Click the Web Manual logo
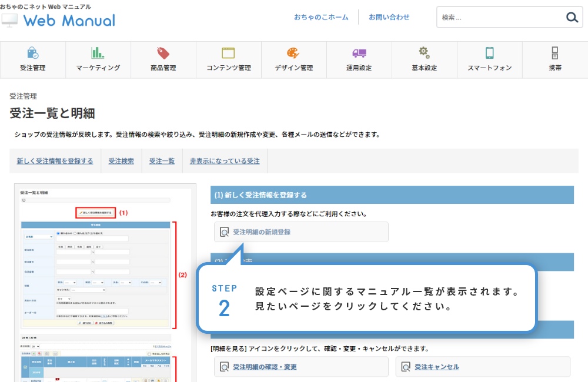Screen dimensions: 588x382 tap(59, 20)
